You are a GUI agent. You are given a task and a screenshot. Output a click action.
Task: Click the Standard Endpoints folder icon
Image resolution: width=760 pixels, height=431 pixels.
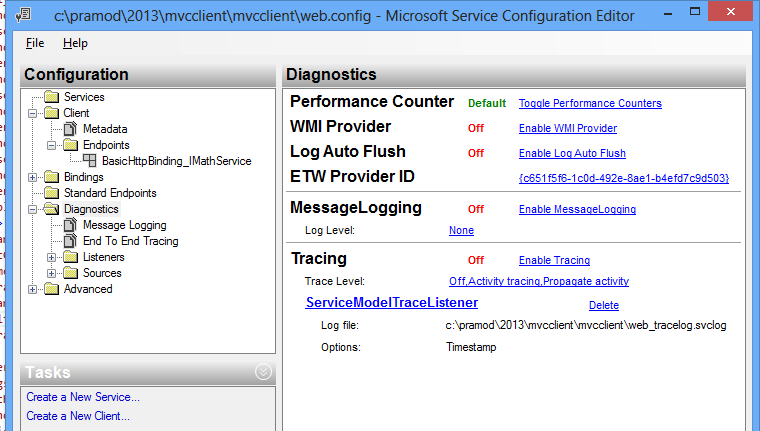51,193
